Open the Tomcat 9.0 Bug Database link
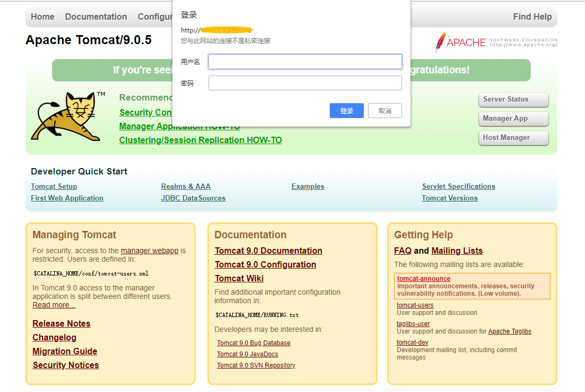The height and width of the screenshot is (392, 585). [254, 343]
